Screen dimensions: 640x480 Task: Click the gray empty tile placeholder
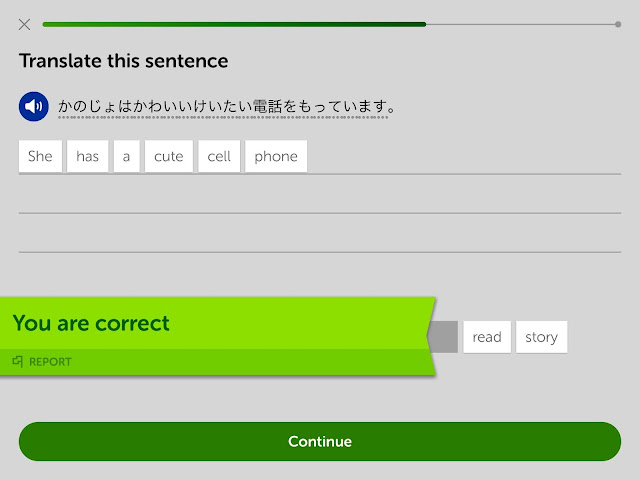point(444,337)
